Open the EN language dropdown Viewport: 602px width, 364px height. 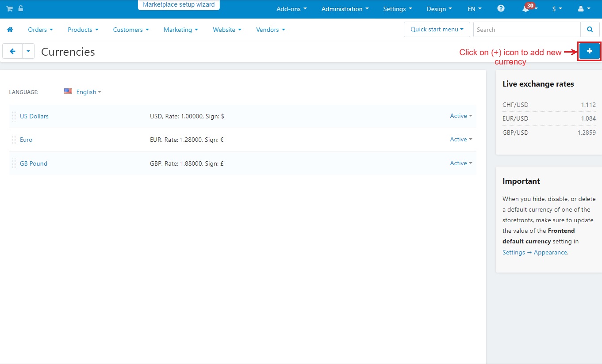click(475, 9)
